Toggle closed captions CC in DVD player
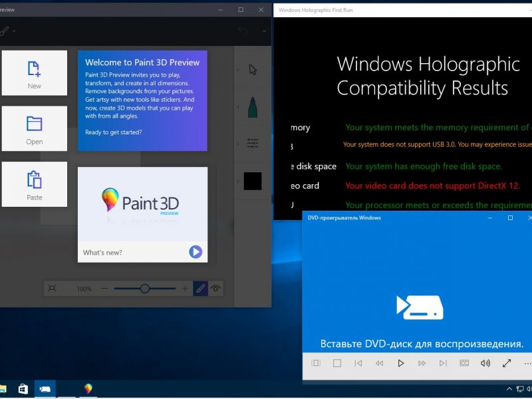The image size is (532, 399). click(464, 363)
